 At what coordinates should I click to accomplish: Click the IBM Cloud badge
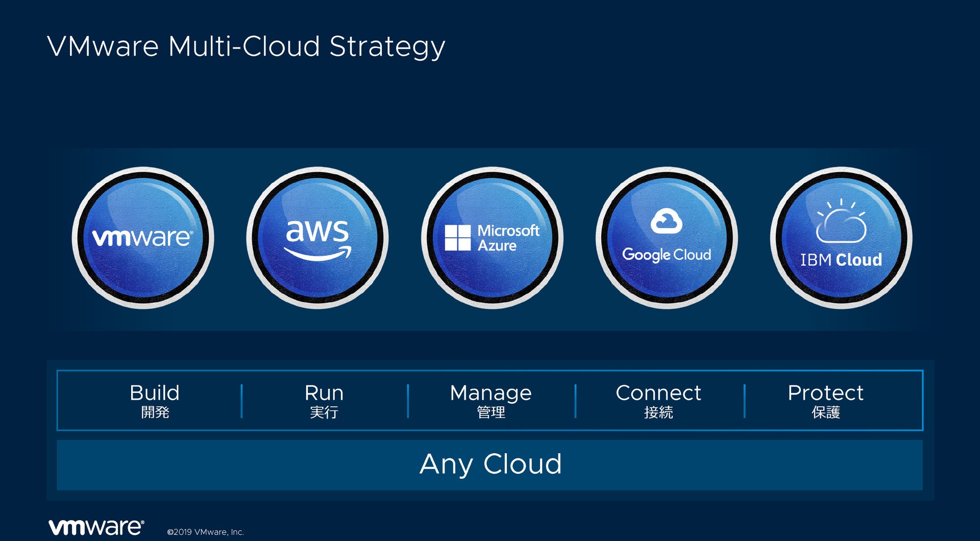pyautogui.click(x=841, y=238)
